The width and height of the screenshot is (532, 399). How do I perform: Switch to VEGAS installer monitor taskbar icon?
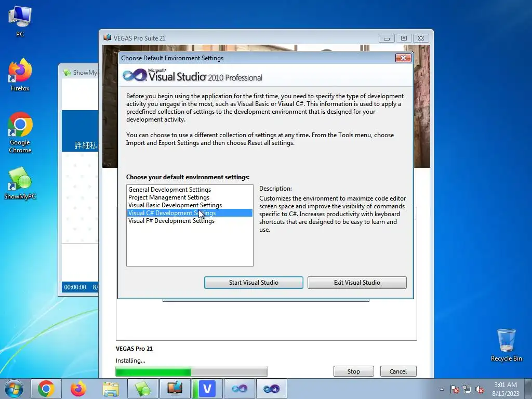175,389
